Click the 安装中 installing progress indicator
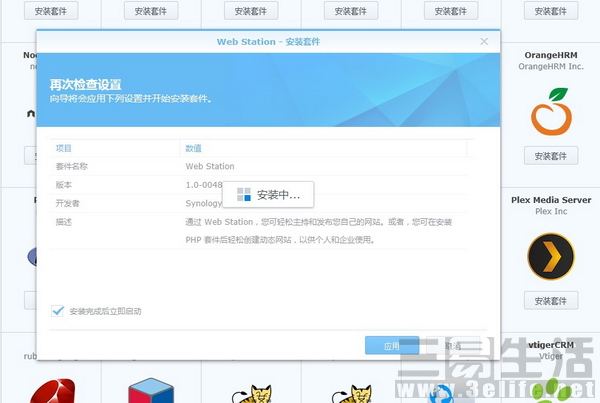 coord(268,195)
